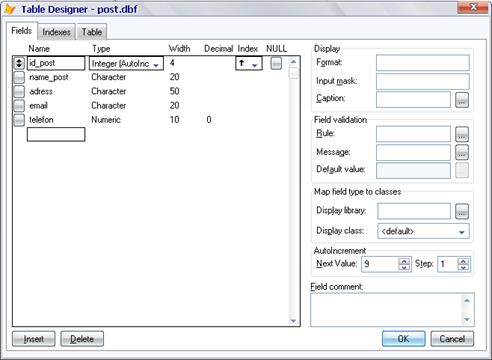
Task: Select the name_post field name
Action: 49,77
